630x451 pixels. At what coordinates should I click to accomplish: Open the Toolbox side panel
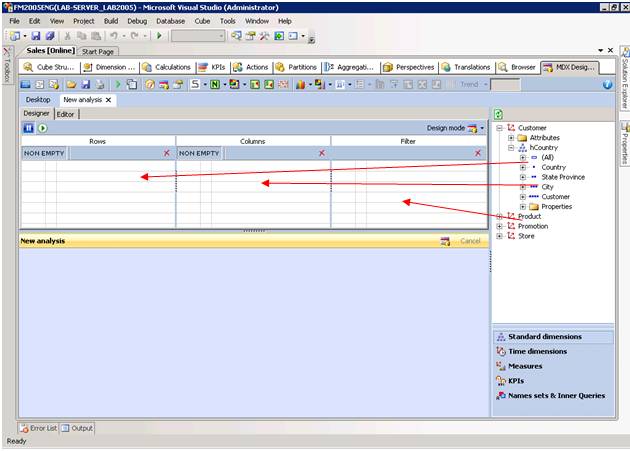(x=8, y=65)
